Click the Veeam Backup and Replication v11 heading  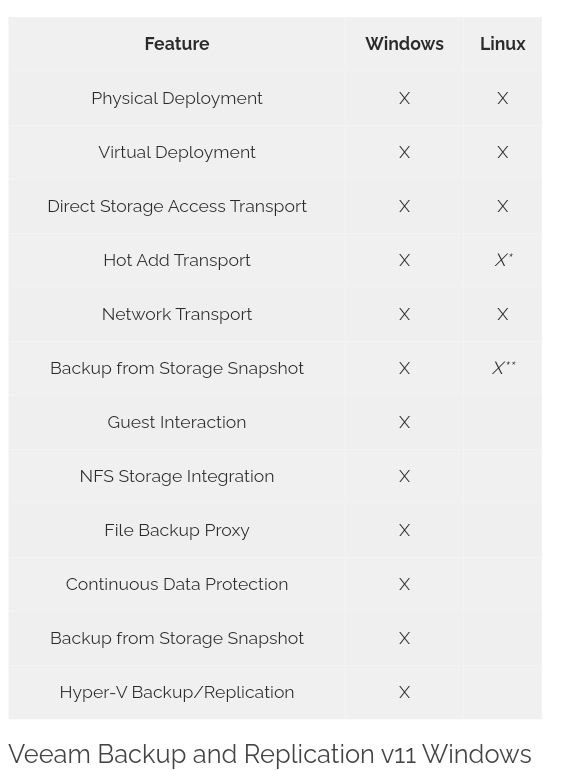(x=270, y=754)
